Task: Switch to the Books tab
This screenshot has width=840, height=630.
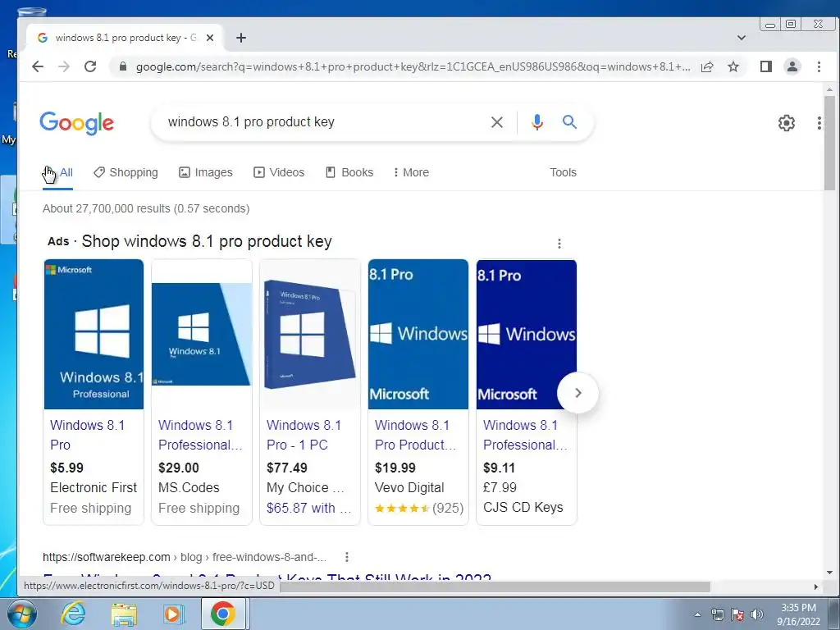Action: coord(349,172)
